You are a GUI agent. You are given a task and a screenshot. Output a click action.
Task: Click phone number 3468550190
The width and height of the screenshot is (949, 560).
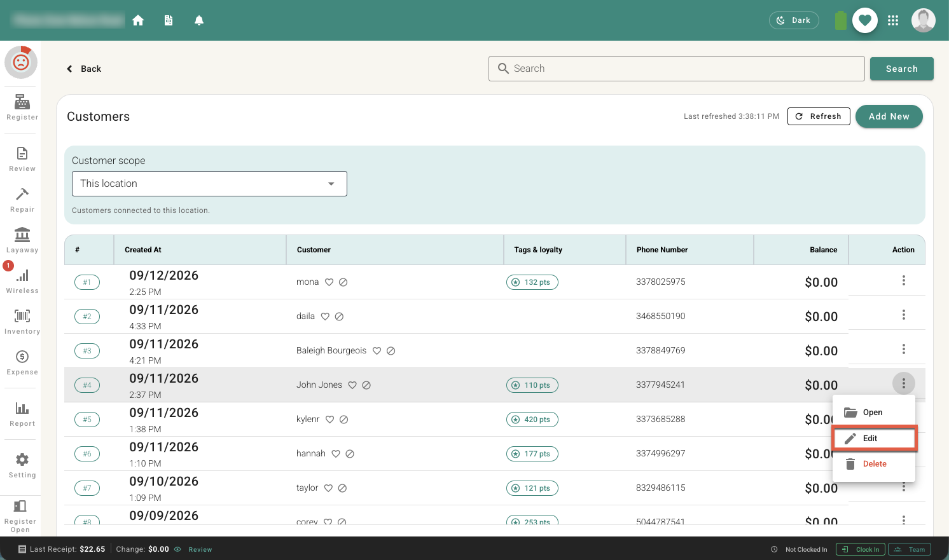tap(661, 316)
